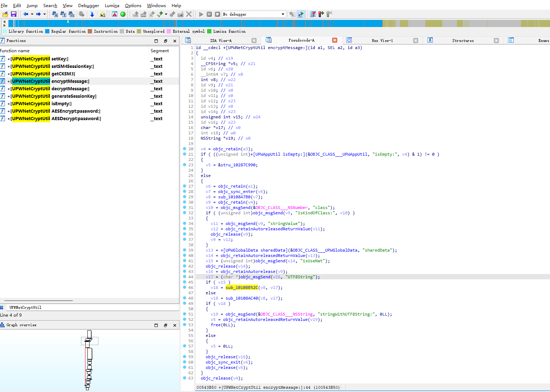Viewport: 550px width, 392px height.
Task: Jump to an address with the blue arrow icon
Action: [x=92, y=14]
